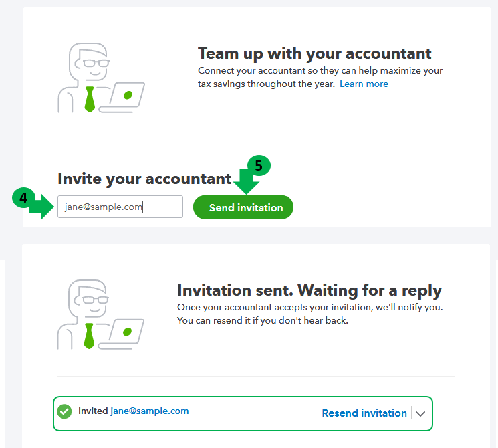Click the step 4 number badge

(x=22, y=198)
